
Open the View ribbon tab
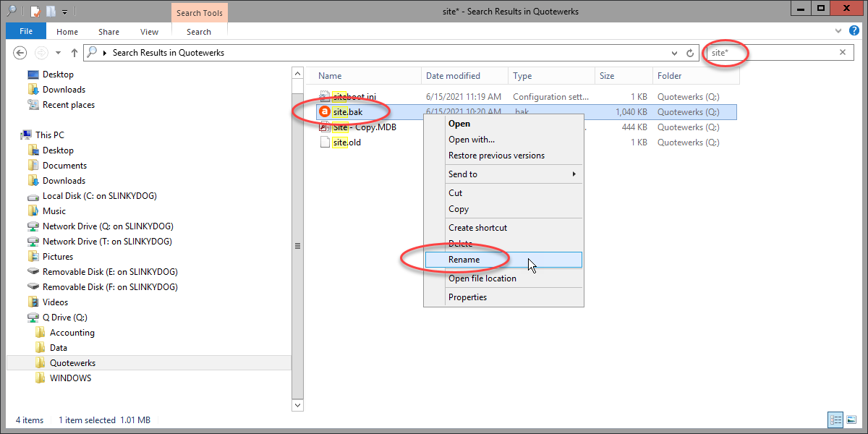point(150,32)
